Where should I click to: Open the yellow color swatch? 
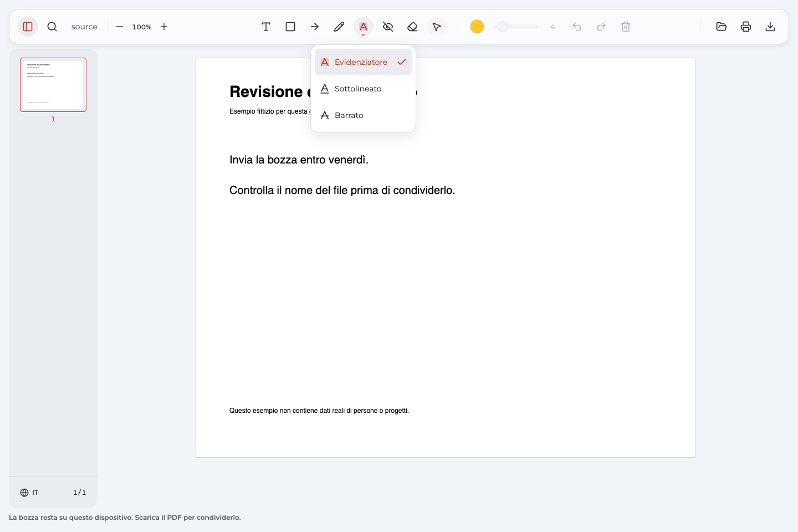(477, 27)
